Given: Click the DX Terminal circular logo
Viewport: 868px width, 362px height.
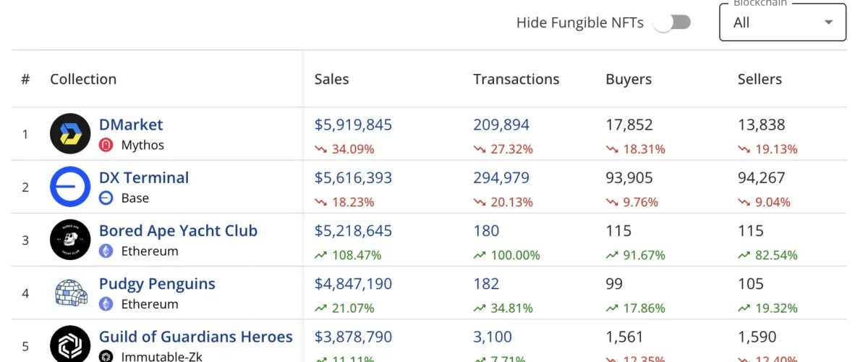Looking at the screenshot, I should [70, 187].
